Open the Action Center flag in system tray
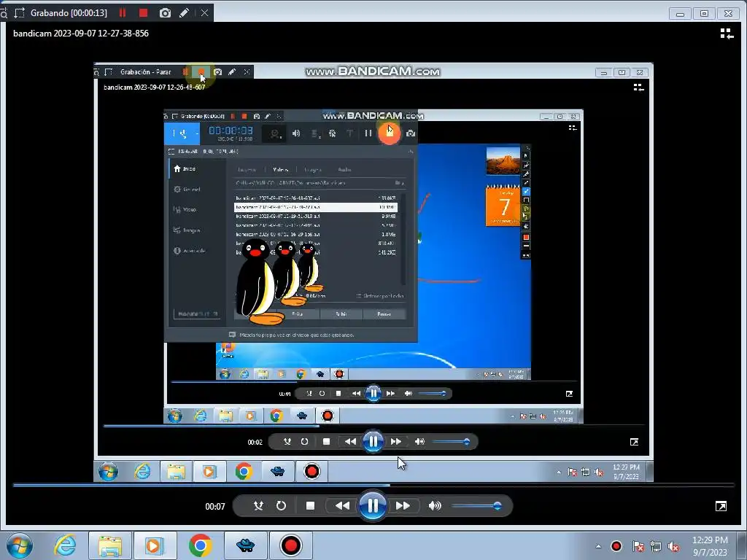This screenshot has width=747, height=560. pyautogui.click(x=638, y=546)
